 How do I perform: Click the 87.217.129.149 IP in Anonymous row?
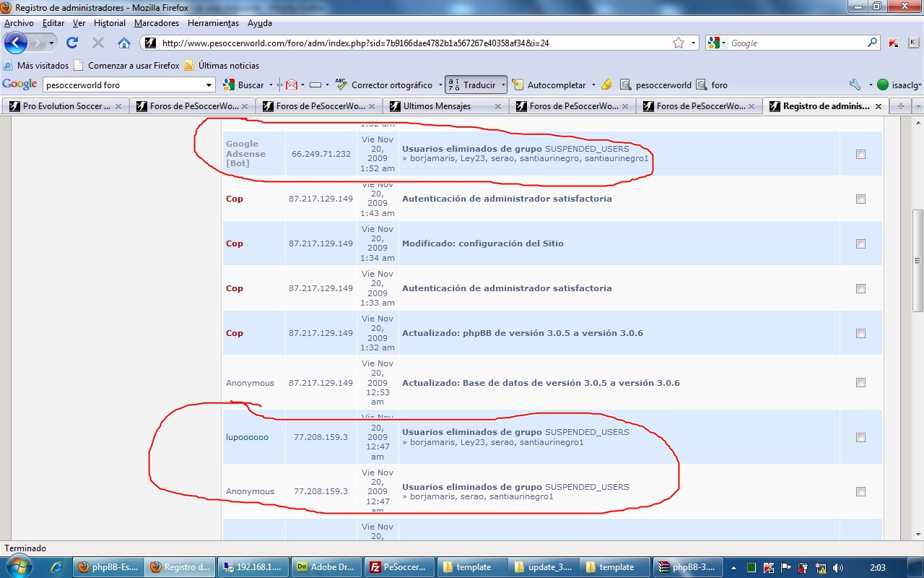tap(321, 383)
